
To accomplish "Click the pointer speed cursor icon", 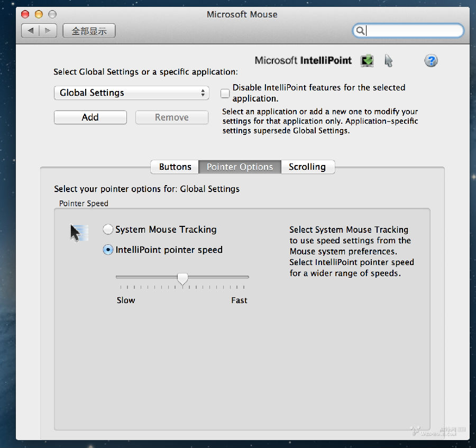I will [77, 233].
